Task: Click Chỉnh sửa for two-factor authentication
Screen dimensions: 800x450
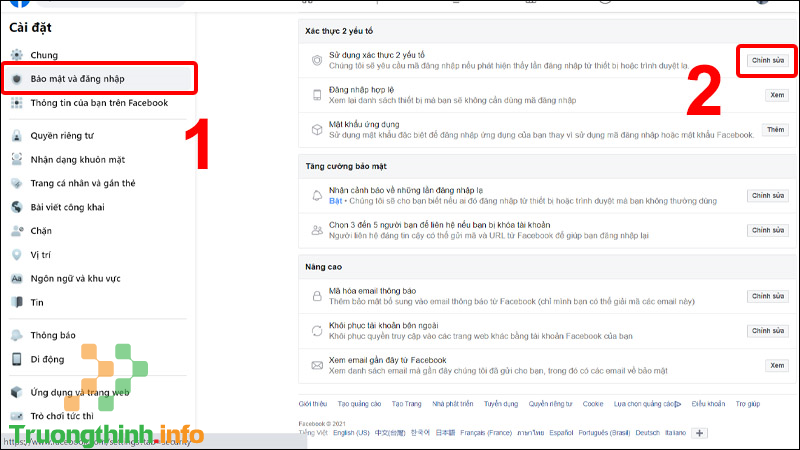Action: 767,60
